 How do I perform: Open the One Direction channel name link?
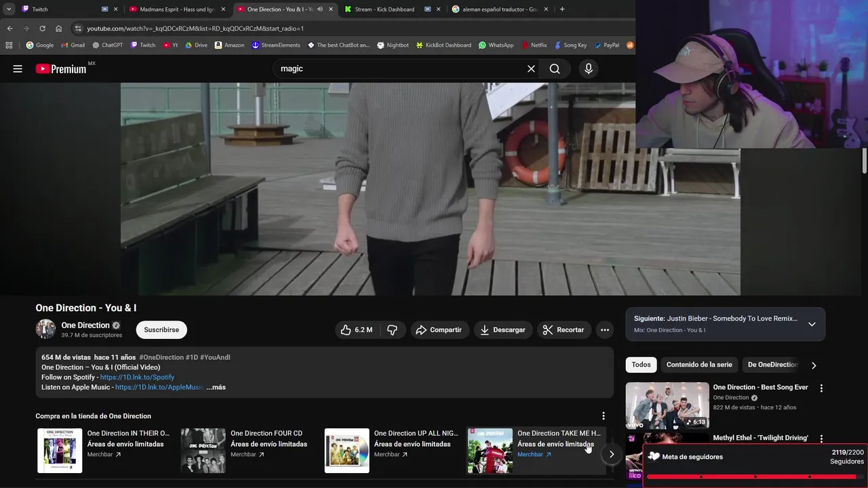click(85, 325)
